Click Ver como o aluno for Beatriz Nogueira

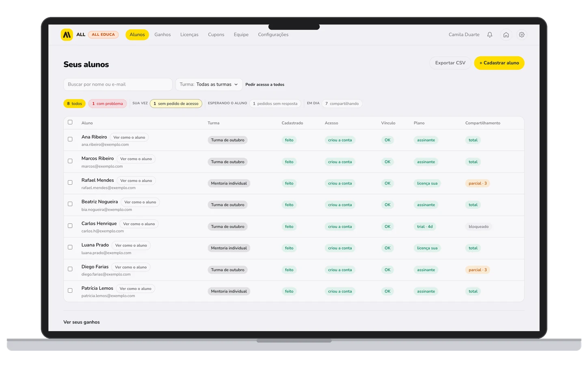click(x=140, y=202)
